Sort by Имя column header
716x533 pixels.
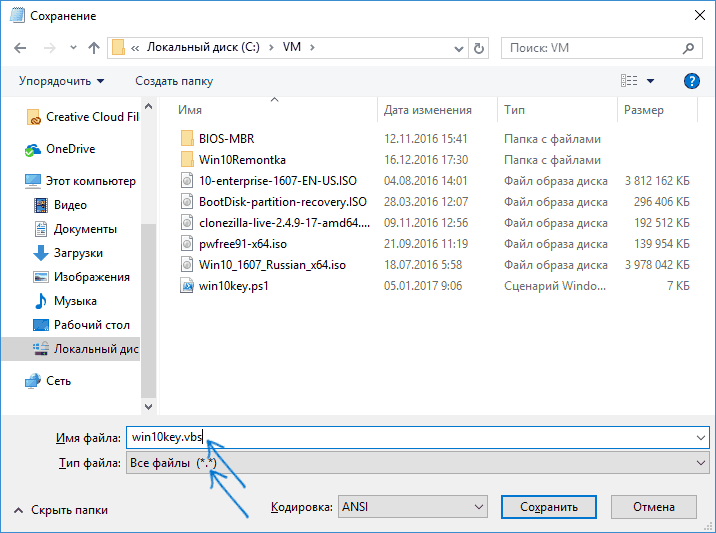(190, 110)
